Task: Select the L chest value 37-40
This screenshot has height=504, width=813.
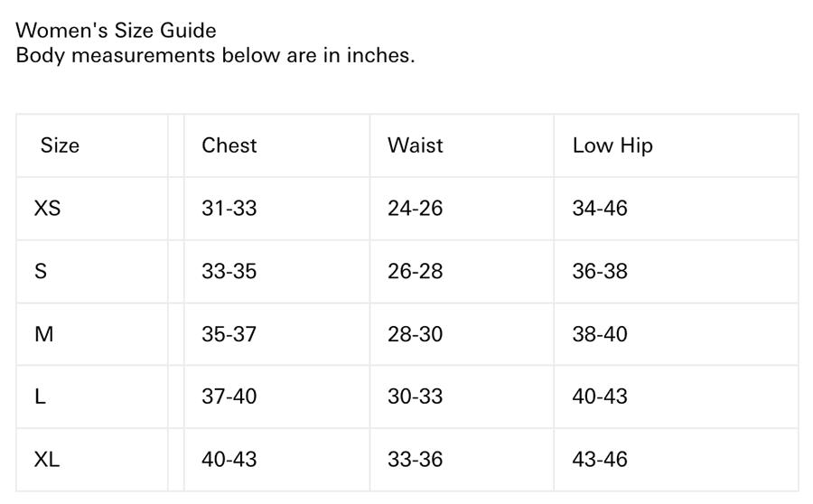Action: tap(229, 397)
